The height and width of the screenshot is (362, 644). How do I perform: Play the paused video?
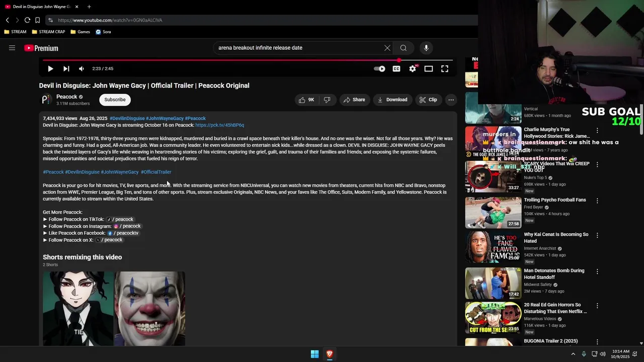click(x=50, y=68)
